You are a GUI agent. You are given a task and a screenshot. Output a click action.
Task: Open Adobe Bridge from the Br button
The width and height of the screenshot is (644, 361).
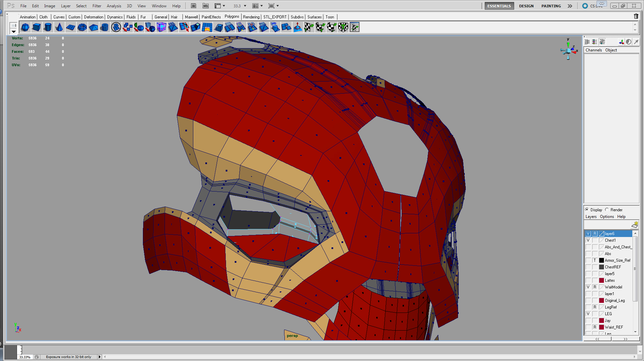[x=194, y=6]
